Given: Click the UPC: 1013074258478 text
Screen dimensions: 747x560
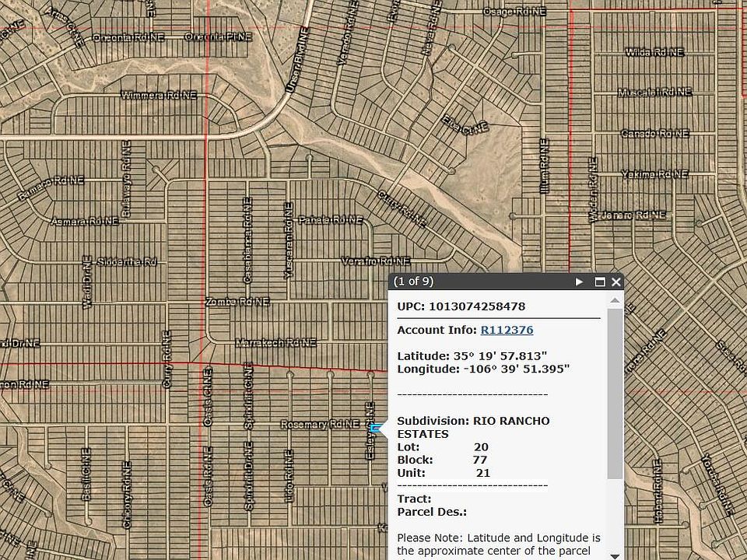Looking at the screenshot, I should pyautogui.click(x=461, y=306).
